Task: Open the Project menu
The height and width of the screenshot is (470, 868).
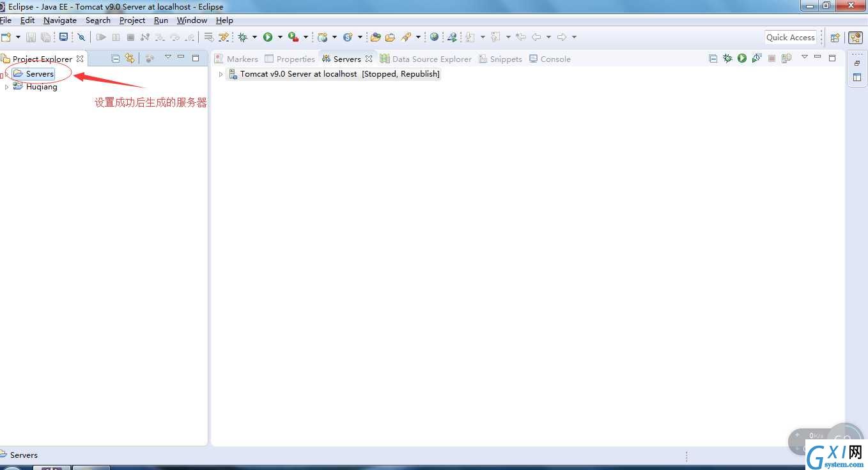Action: (132, 20)
